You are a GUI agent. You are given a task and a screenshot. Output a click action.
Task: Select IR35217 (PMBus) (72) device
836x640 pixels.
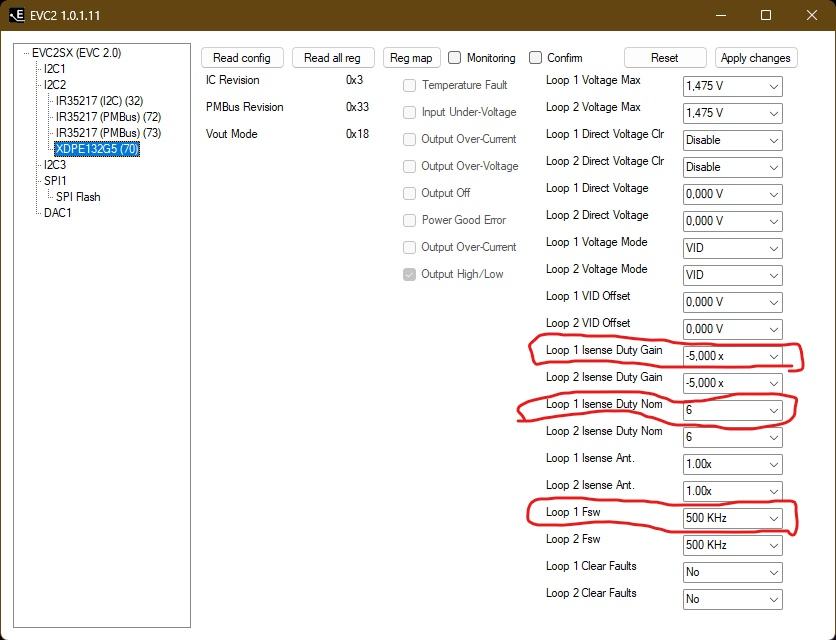pyautogui.click(x=108, y=117)
